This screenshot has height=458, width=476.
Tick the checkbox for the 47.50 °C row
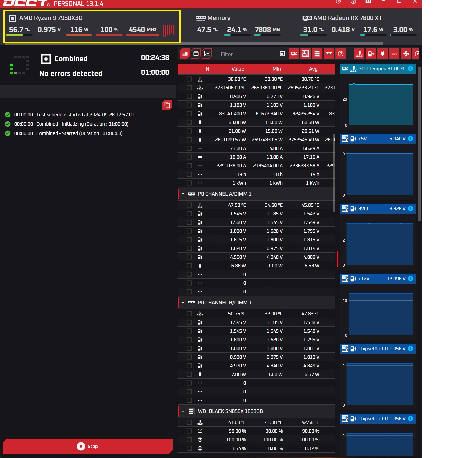pos(189,205)
